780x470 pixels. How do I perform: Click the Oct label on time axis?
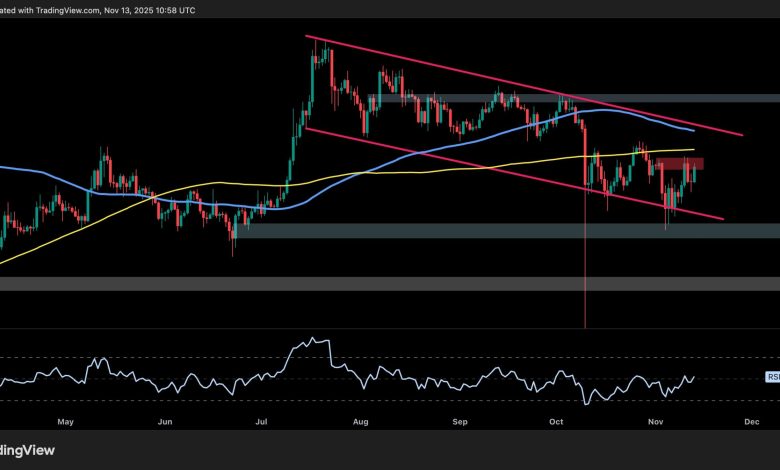click(x=555, y=422)
